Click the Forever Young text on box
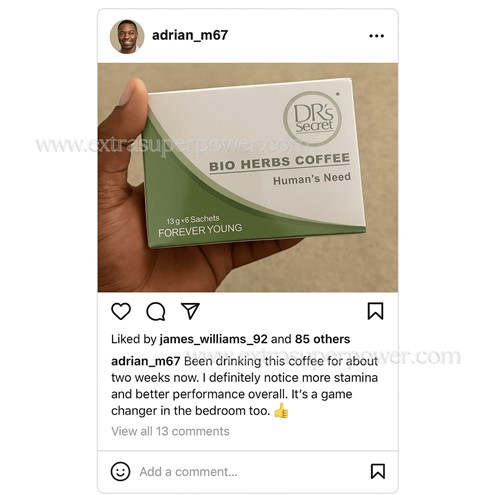 tap(200, 230)
